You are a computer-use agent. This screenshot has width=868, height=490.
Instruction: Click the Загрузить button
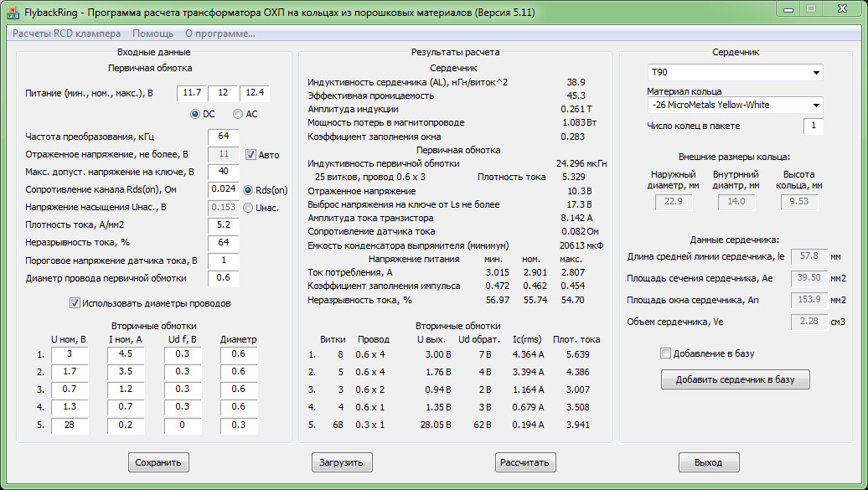(x=342, y=462)
